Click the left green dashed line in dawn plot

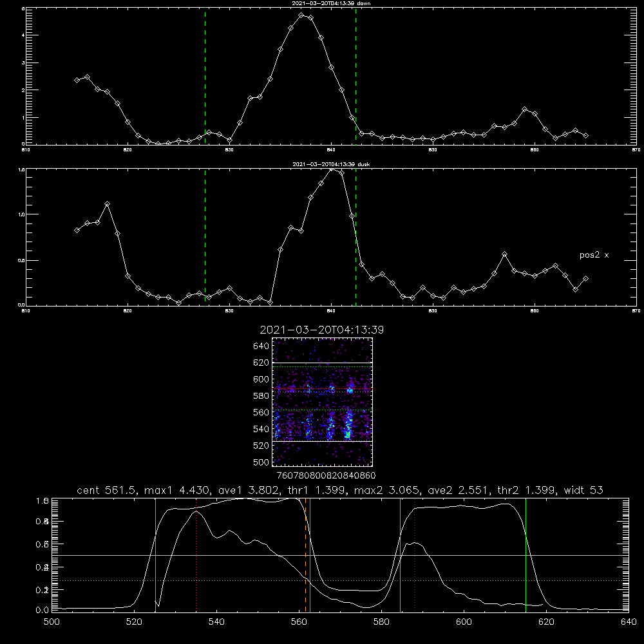[x=205, y=76]
